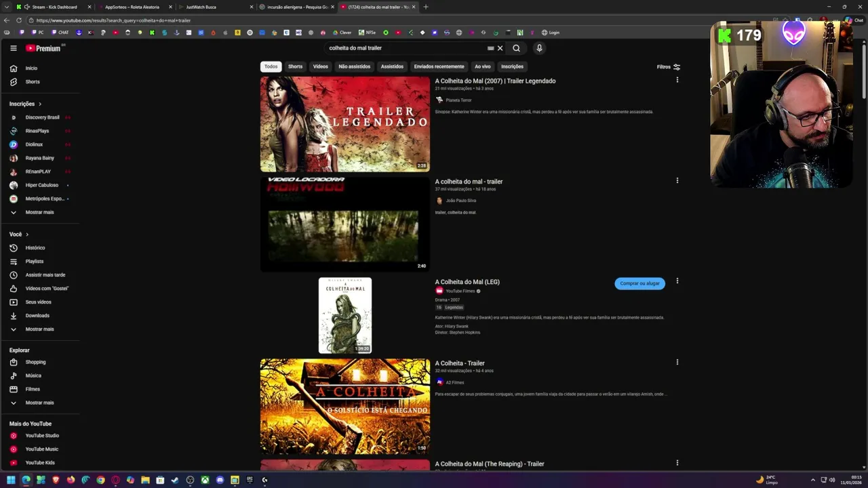868x488 pixels.
Task: Select the Assistidos filter chip
Action: tap(392, 66)
